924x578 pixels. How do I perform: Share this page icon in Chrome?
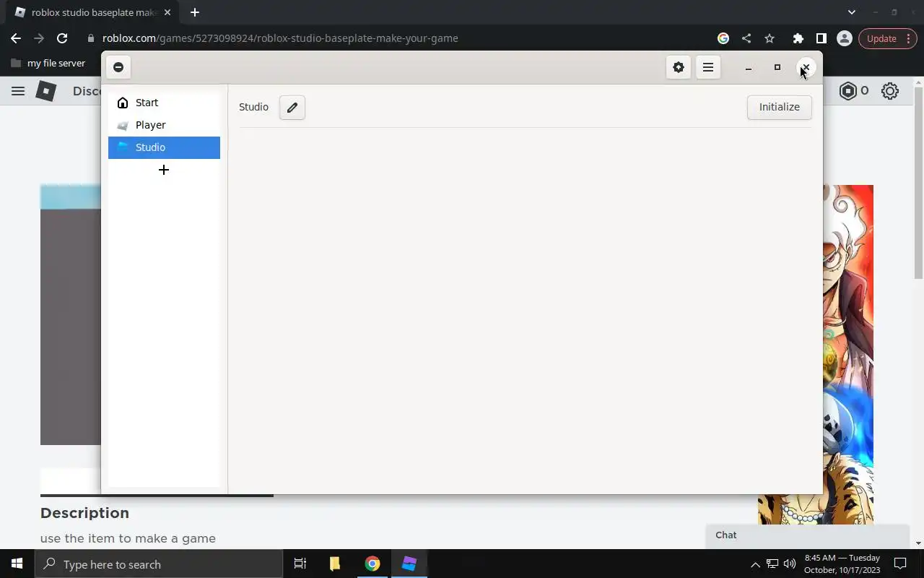coord(746,38)
